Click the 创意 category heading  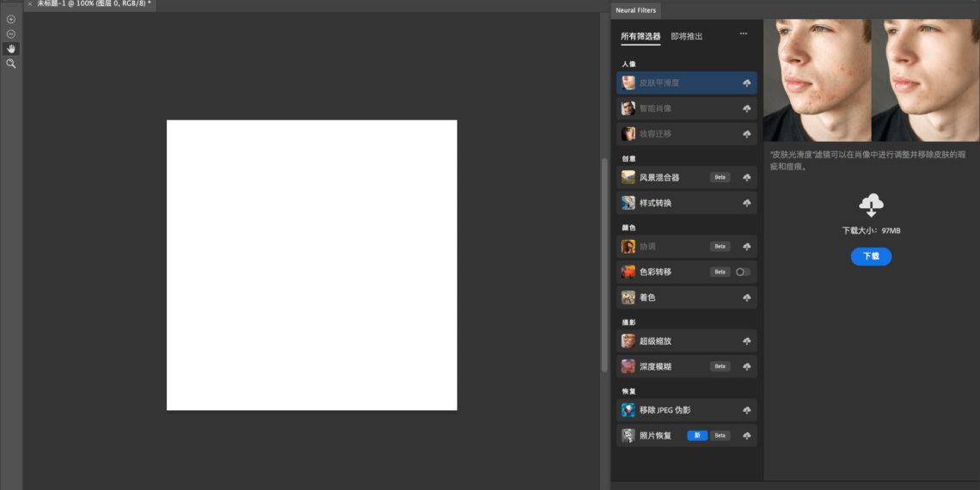coord(628,159)
